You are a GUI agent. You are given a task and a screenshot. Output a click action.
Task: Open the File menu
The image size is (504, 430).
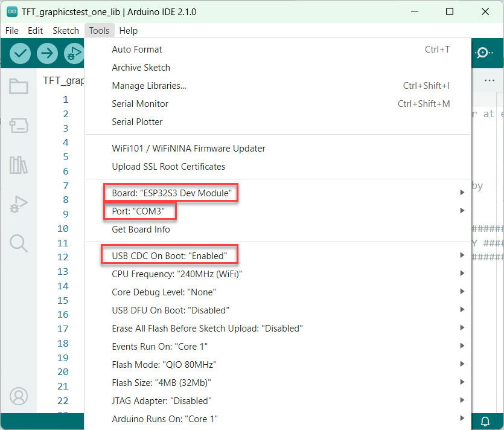12,31
